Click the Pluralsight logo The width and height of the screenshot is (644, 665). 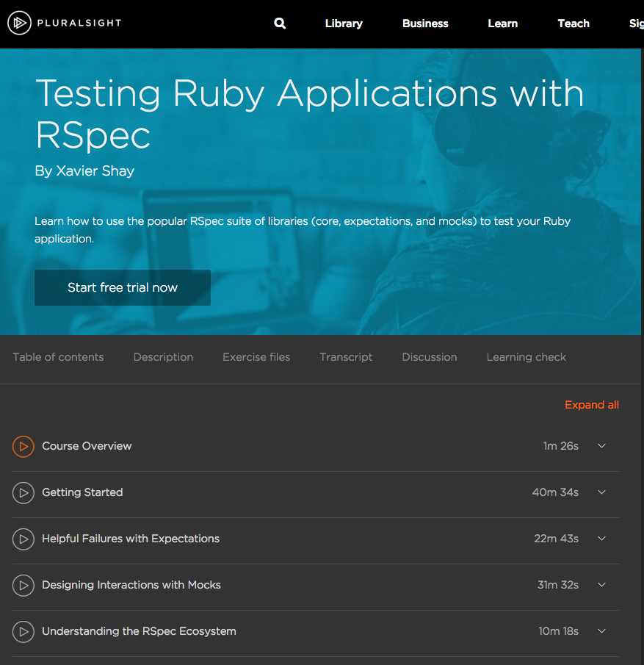[x=64, y=23]
